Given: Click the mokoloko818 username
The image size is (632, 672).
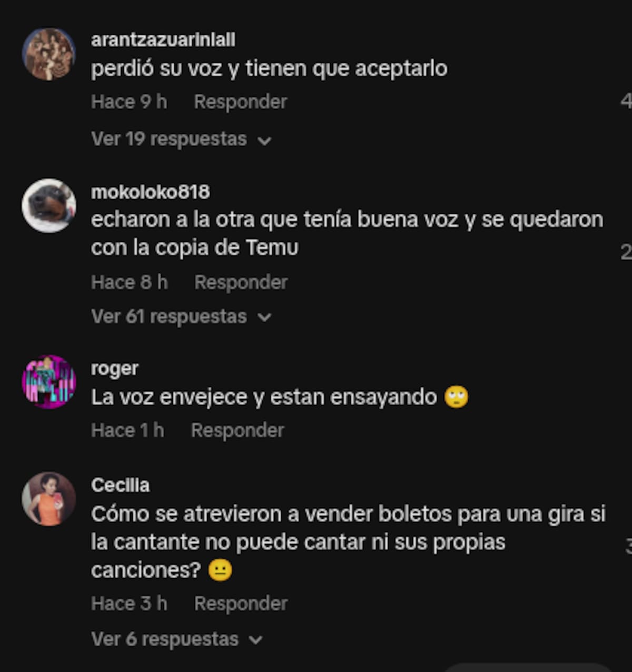Looking at the screenshot, I should tap(151, 192).
